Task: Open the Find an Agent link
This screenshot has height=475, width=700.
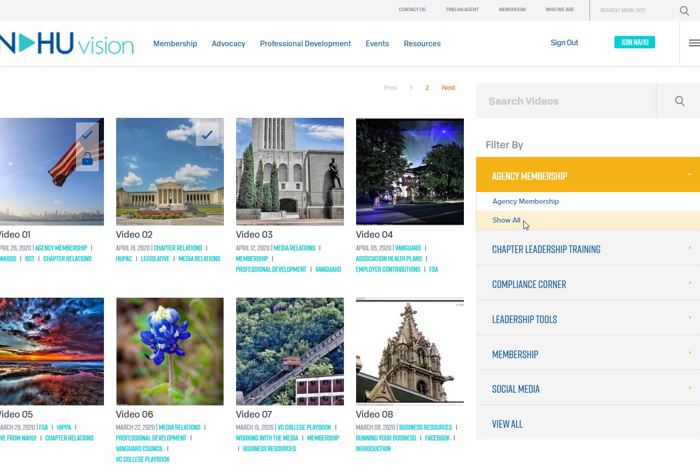Action: pyautogui.click(x=462, y=9)
